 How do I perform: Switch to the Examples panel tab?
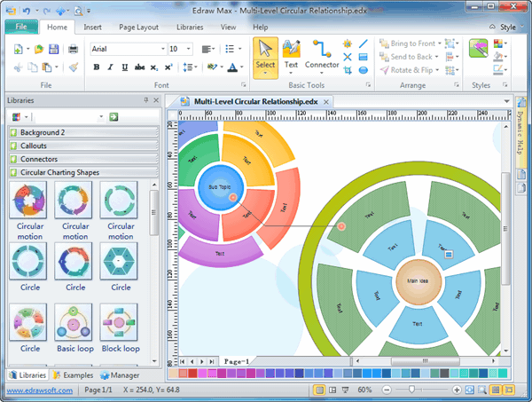click(x=74, y=376)
